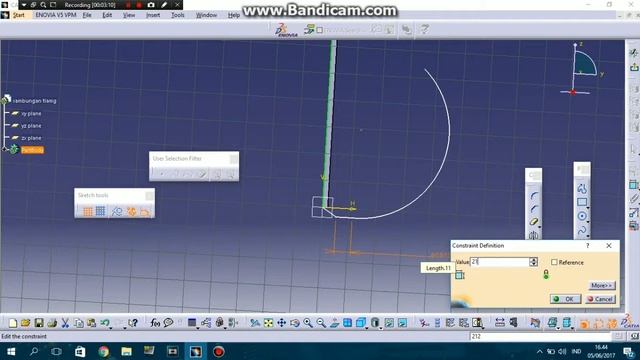The image size is (640, 360).
Task: Open the View menu
Action: [x=129, y=15]
